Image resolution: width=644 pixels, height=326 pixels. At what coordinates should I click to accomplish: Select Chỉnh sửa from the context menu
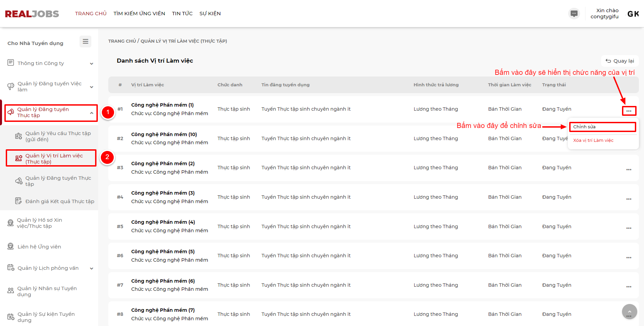coord(602,127)
